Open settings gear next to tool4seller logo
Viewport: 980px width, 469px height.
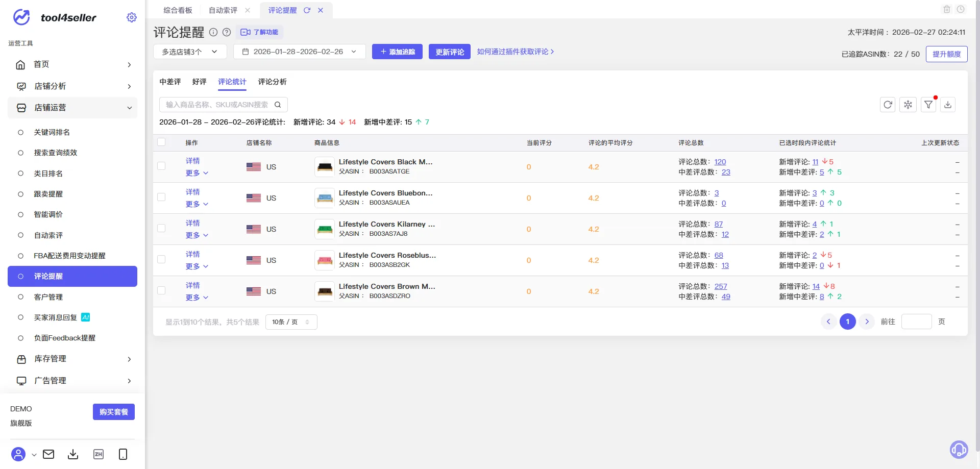pos(132,17)
